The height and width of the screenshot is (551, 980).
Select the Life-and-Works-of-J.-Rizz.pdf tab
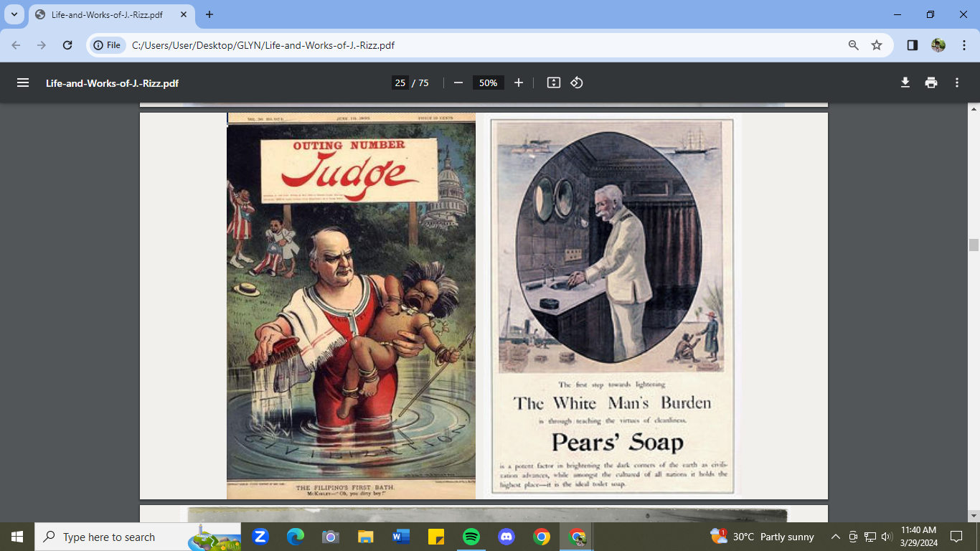pos(108,14)
